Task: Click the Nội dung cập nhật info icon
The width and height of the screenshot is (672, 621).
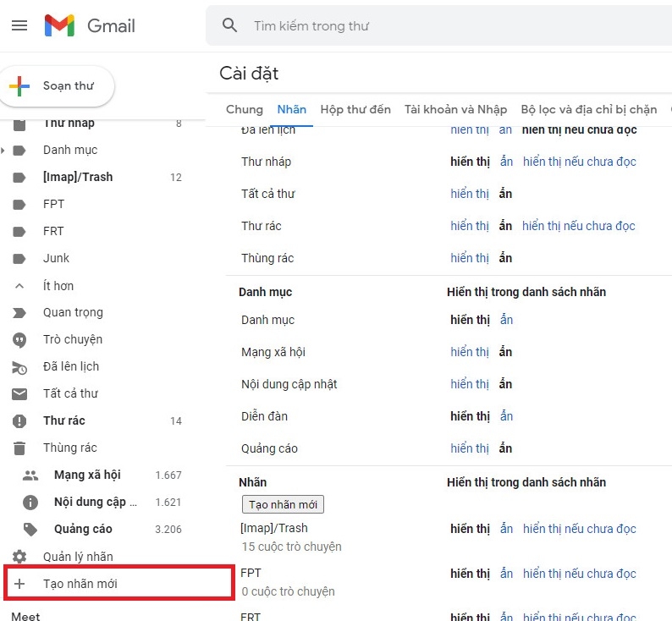Action: pyautogui.click(x=30, y=502)
